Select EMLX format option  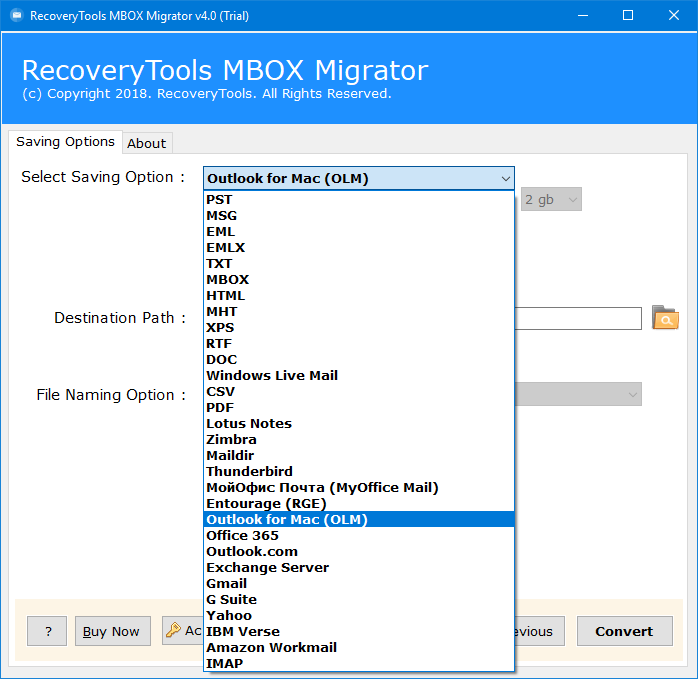[359, 248]
